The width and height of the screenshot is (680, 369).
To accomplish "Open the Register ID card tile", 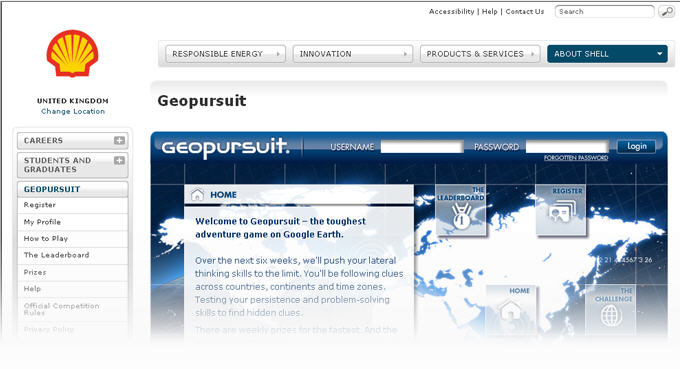I will click(x=561, y=210).
